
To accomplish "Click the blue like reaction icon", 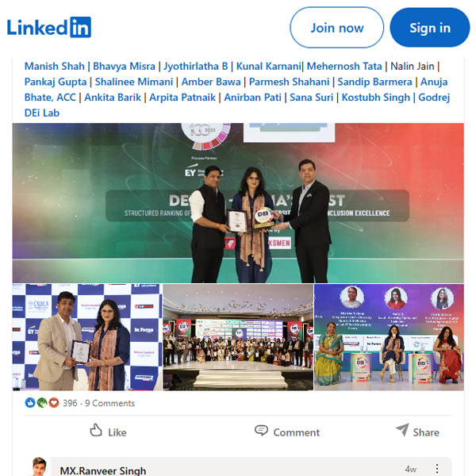I will pyautogui.click(x=30, y=403).
